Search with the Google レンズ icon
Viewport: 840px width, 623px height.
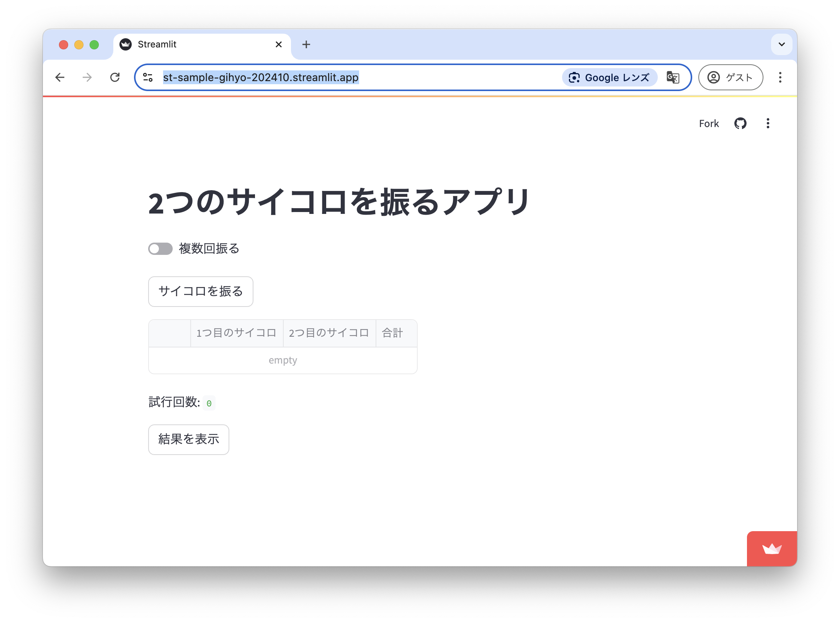point(609,77)
